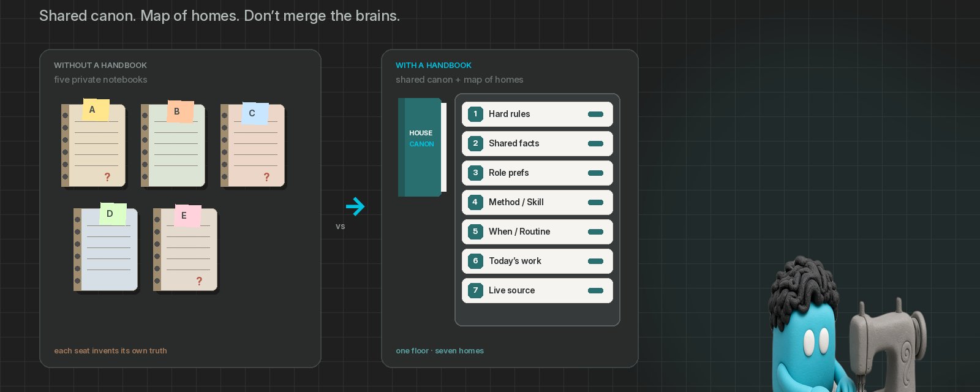This screenshot has height=392, width=980.
Task: Pick the blue notebook labeled D
Action: click(x=106, y=248)
